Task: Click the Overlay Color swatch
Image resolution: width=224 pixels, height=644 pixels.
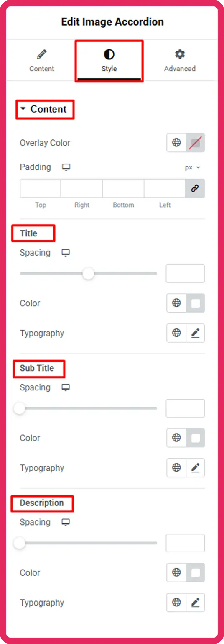Action: pos(195,143)
